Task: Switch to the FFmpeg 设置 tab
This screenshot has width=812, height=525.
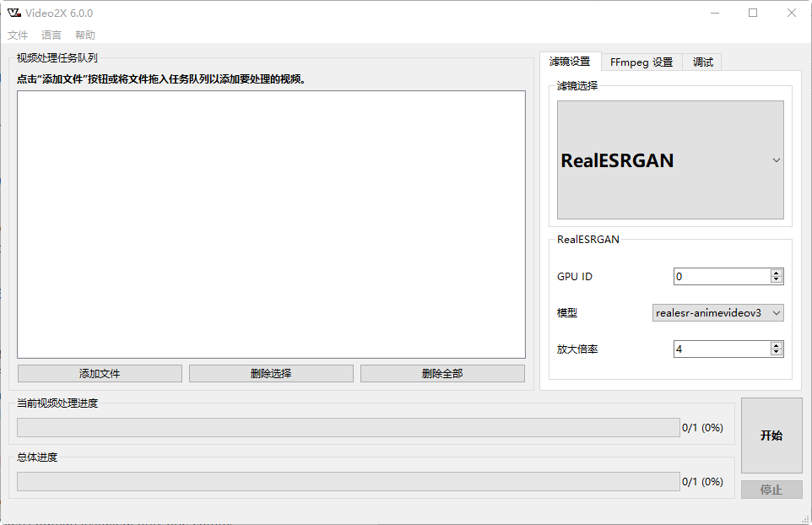Action: [641, 62]
